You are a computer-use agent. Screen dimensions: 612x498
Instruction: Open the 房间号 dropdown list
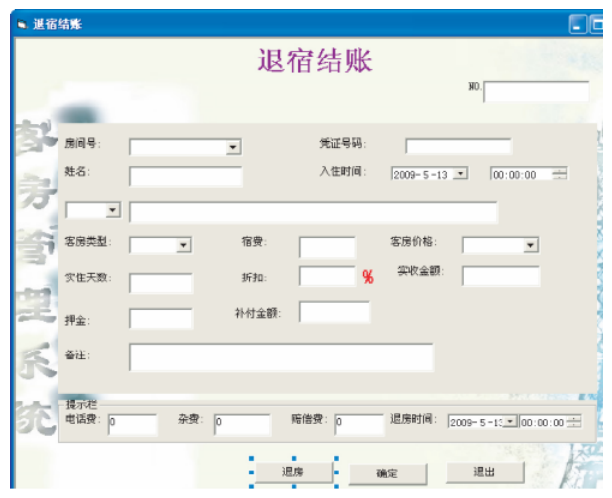point(233,147)
